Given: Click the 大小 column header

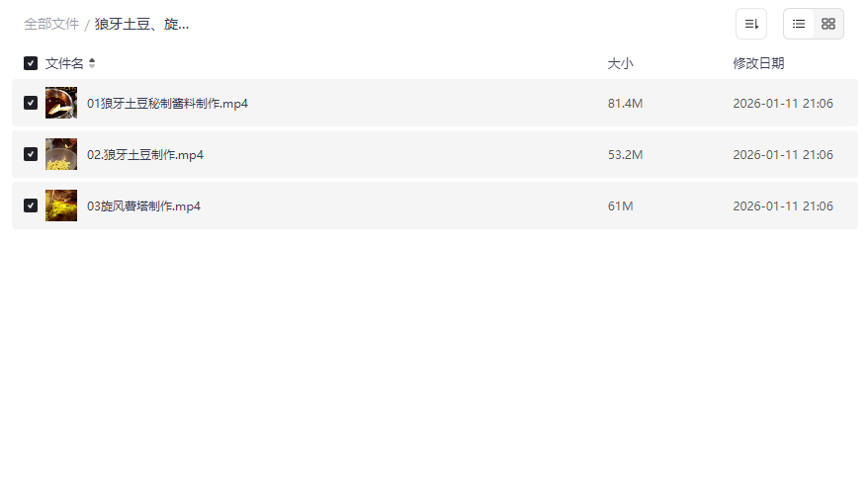Looking at the screenshot, I should [620, 63].
